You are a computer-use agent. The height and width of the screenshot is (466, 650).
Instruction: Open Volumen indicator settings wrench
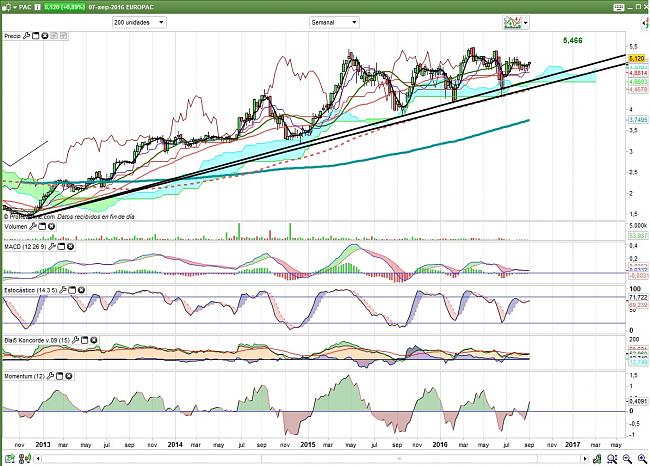coord(33,226)
